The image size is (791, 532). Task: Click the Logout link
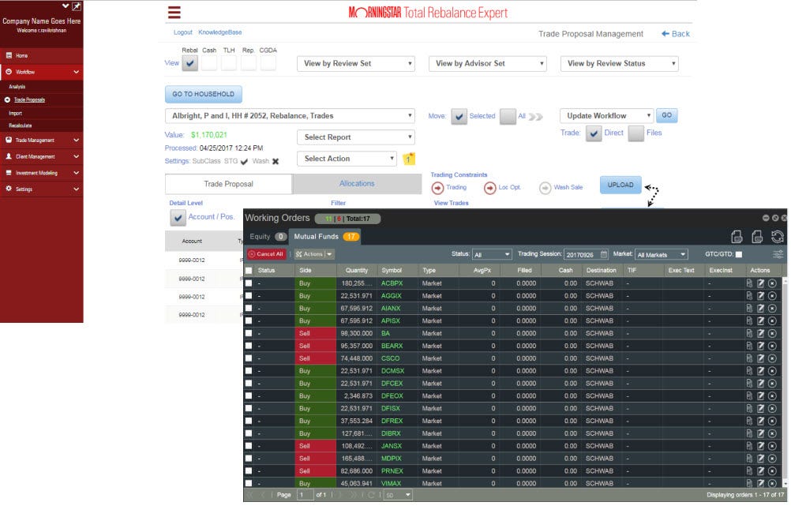[182, 32]
